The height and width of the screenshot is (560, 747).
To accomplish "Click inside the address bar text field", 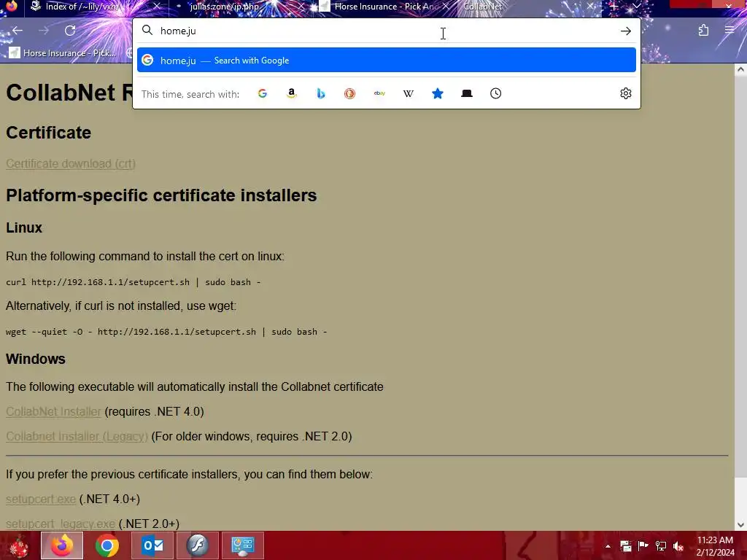I will 386,31.
